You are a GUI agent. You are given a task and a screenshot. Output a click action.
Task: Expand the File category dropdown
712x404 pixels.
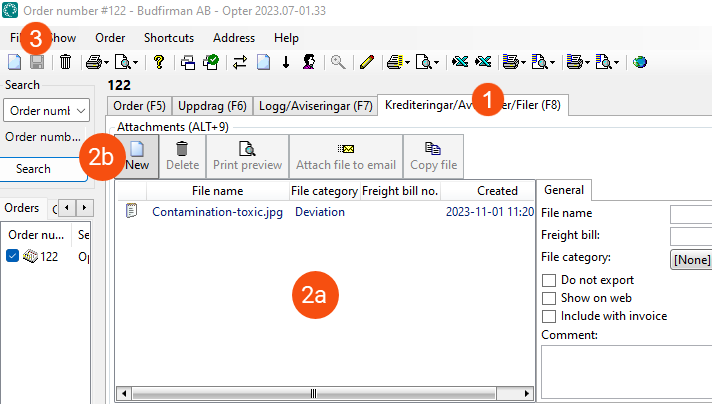point(690,259)
